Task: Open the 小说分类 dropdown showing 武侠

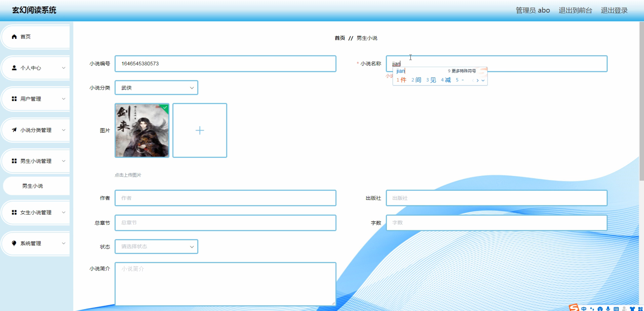Action: tap(156, 88)
